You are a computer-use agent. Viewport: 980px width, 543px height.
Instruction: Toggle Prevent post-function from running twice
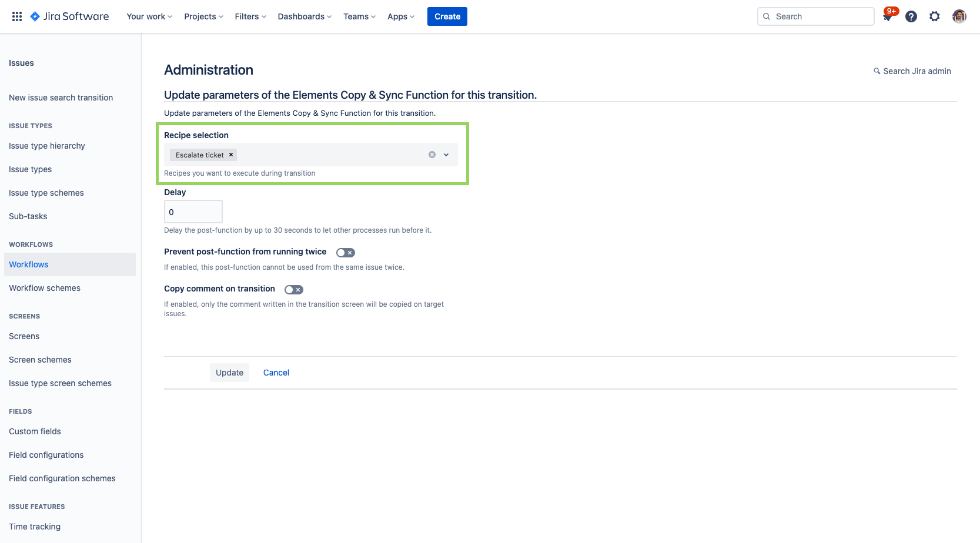tap(345, 253)
